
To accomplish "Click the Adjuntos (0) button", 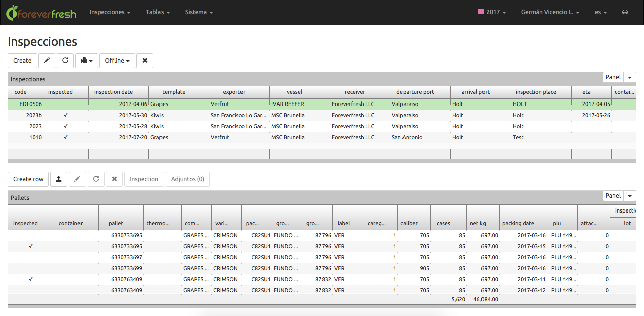I will (188, 179).
